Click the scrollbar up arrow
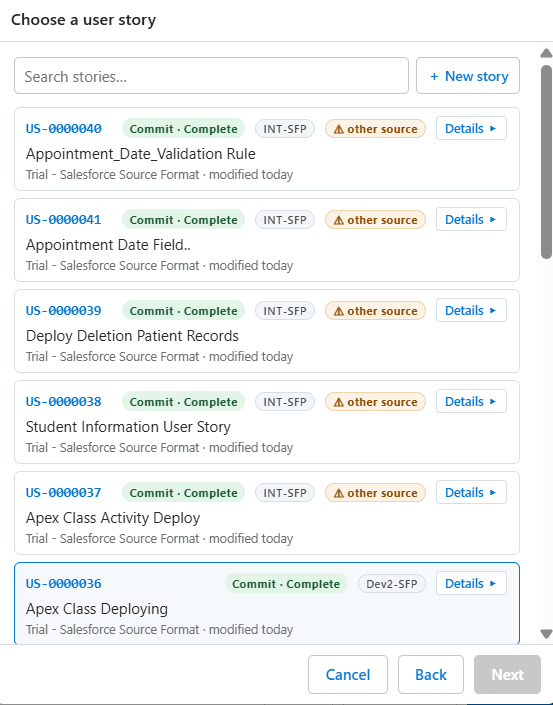 coord(546,53)
